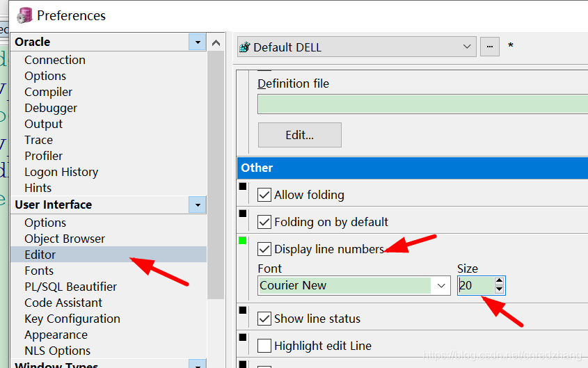Open Output preferences

44,124
